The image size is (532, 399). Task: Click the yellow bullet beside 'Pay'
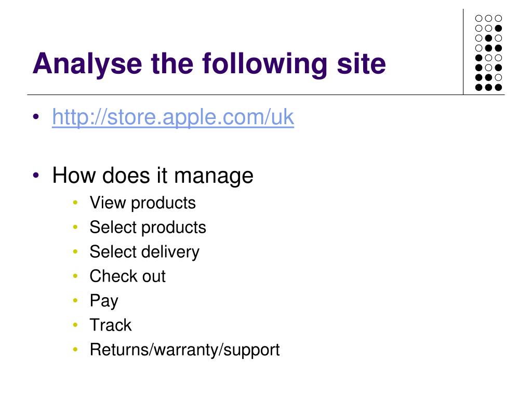75,300
